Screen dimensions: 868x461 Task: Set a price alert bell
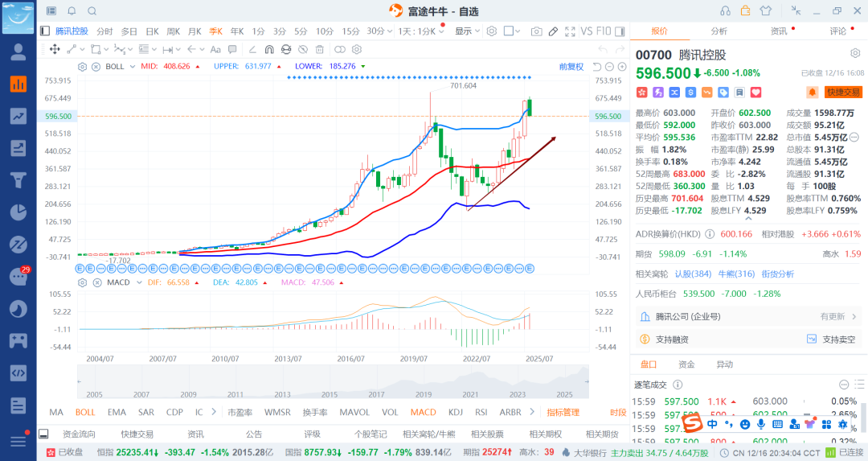pyautogui.click(x=812, y=93)
